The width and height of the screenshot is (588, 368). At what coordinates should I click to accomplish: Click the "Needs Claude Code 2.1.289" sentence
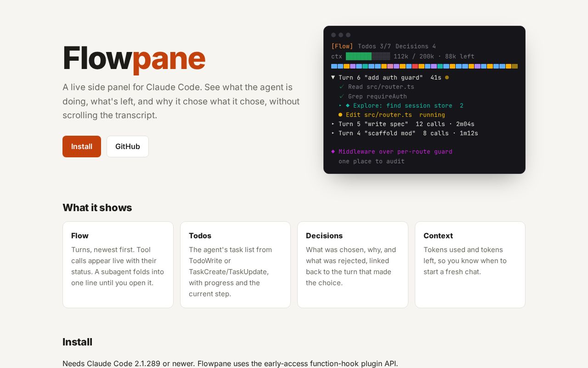(x=129, y=363)
